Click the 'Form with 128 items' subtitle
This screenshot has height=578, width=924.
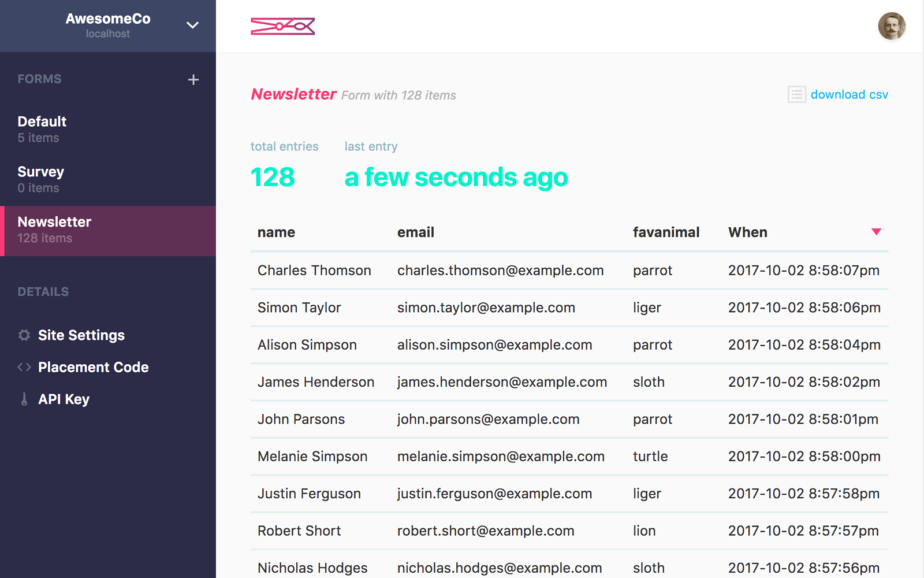[x=398, y=95]
